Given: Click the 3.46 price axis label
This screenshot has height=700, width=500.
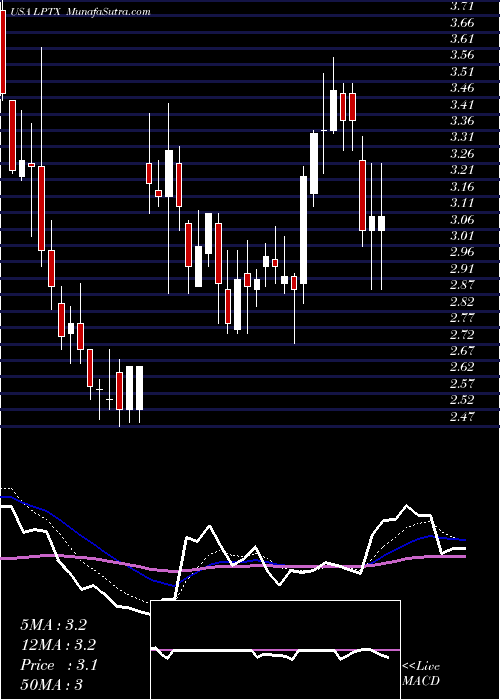Looking at the screenshot, I should click(462, 88).
